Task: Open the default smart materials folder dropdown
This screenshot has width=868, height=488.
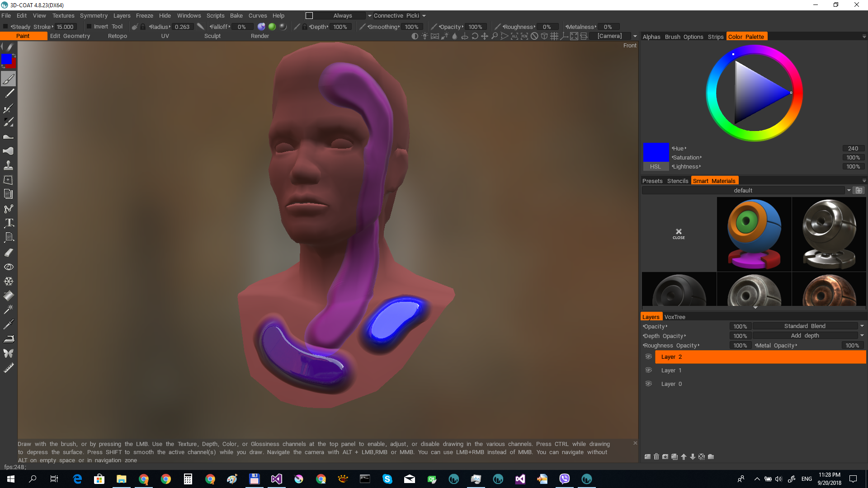Action: (x=747, y=190)
